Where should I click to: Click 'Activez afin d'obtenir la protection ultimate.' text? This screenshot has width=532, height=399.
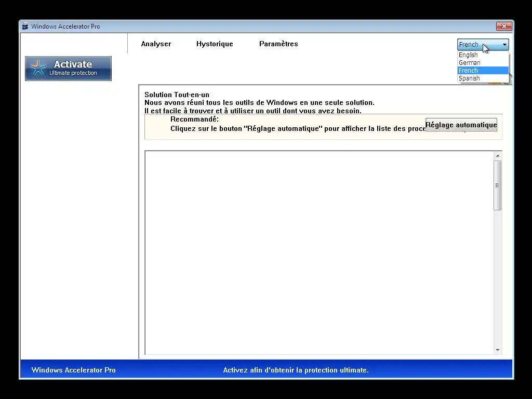pos(296,370)
